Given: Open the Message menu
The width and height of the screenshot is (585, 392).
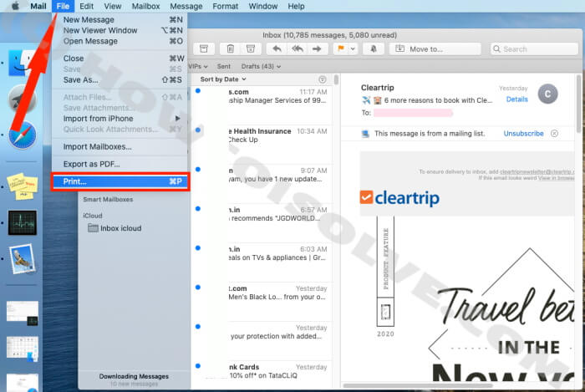Looking at the screenshot, I should click(x=186, y=7).
